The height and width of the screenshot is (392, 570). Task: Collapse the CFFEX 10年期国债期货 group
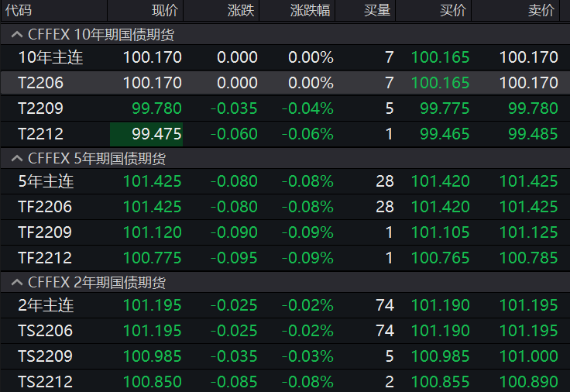coord(15,34)
